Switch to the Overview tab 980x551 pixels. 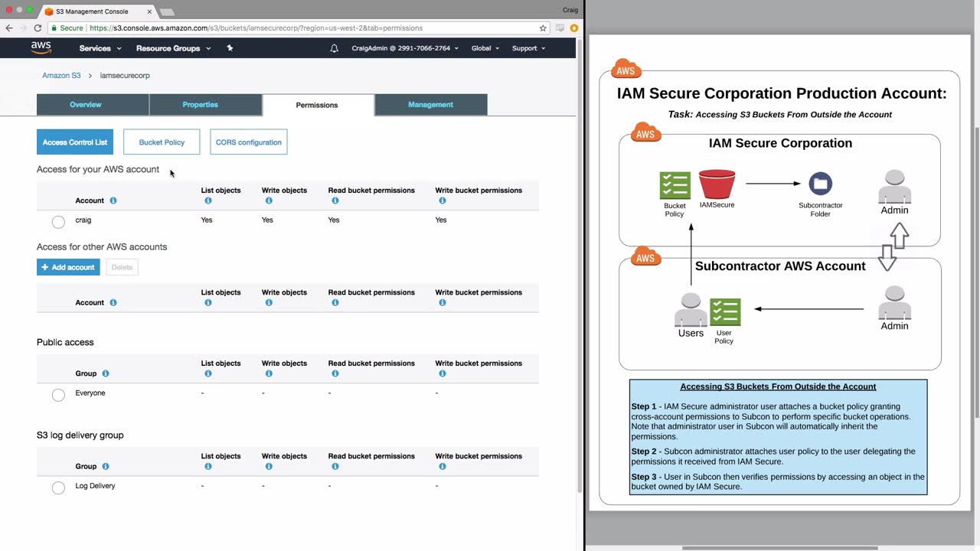pos(93,105)
